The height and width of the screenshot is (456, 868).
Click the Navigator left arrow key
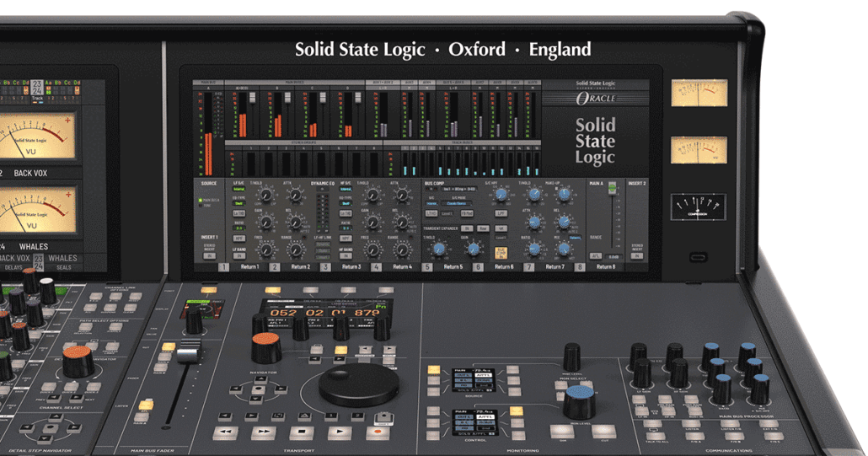(237, 389)
